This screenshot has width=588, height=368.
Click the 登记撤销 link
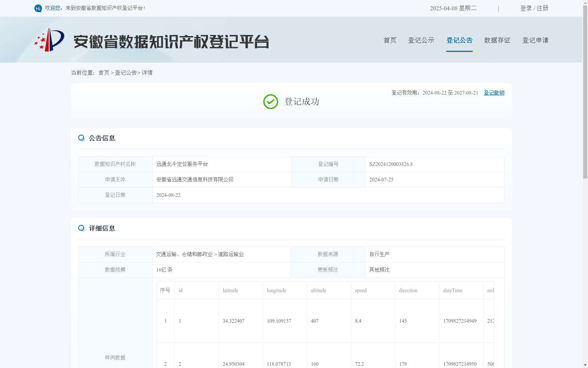point(494,93)
